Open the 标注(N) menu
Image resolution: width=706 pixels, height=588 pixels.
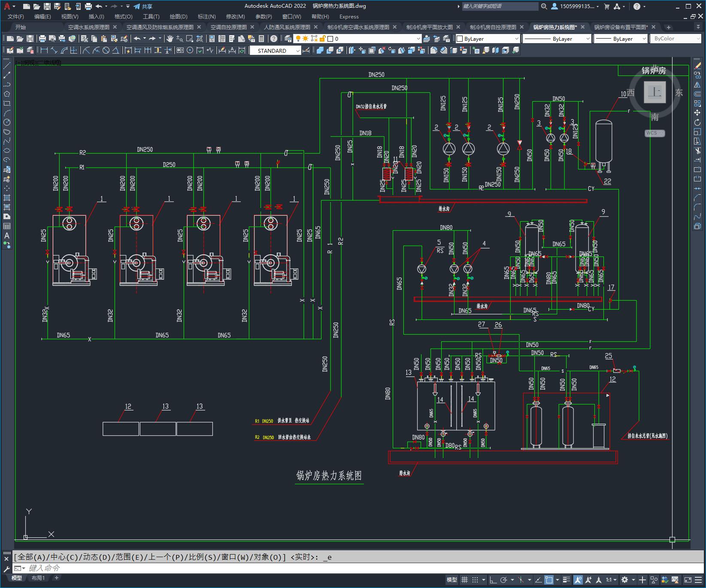click(206, 16)
